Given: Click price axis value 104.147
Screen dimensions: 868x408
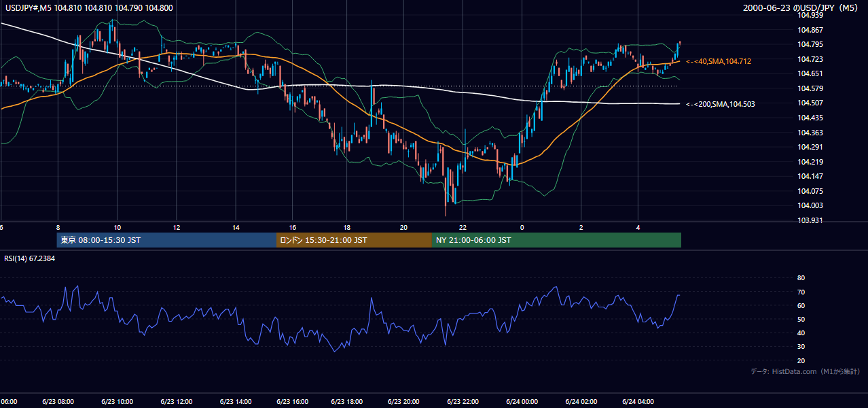Looking at the screenshot, I should tap(810, 176).
